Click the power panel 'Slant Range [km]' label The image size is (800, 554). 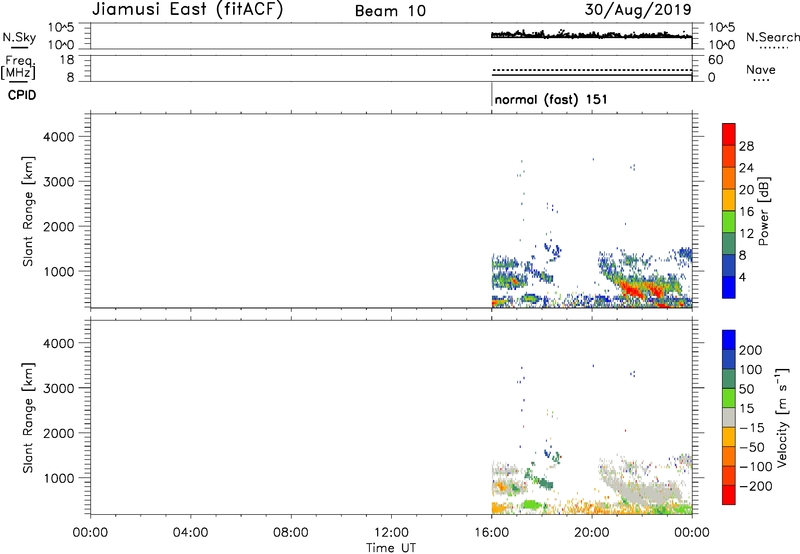[28, 211]
